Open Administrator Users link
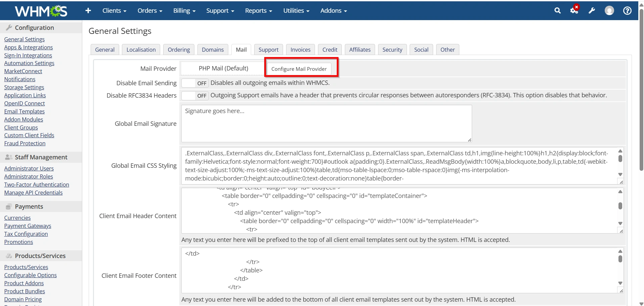The height and width of the screenshot is (306, 644). tap(29, 168)
